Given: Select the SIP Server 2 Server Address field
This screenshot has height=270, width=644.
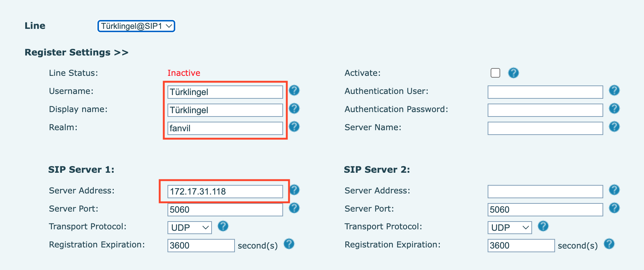Looking at the screenshot, I should click(545, 192).
